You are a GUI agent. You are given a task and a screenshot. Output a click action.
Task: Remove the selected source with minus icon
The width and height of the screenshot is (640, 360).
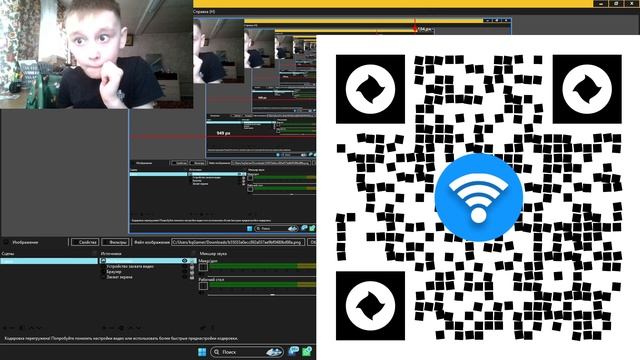coord(111,328)
